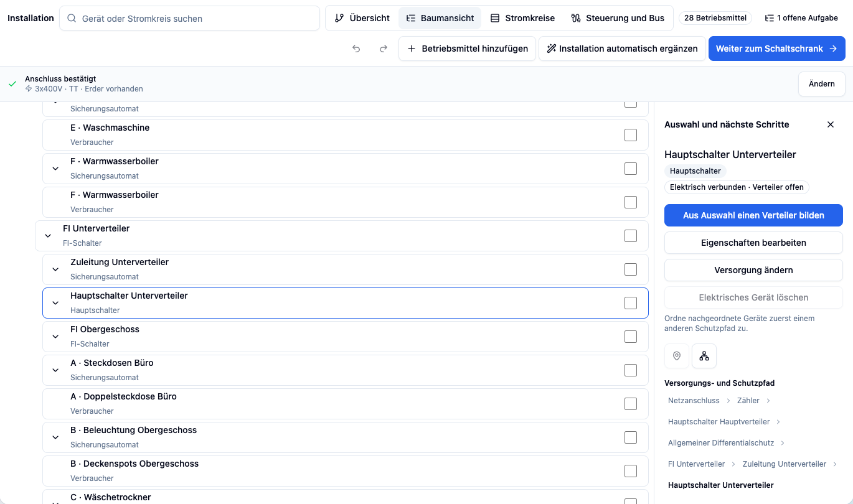Mark the B · Beleuchtung Obergeschoss checkbox
The width and height of the screenshot is (853, 504).
[631, 437]
